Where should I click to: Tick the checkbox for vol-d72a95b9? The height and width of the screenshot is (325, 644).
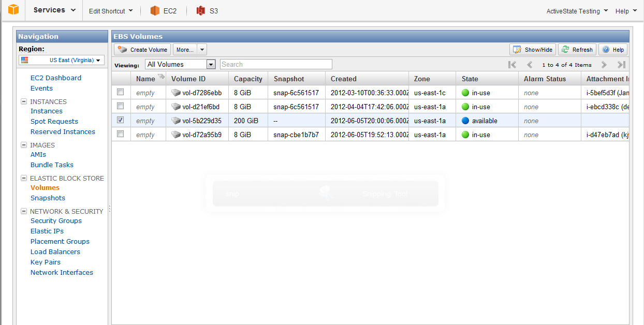(121, 134)
